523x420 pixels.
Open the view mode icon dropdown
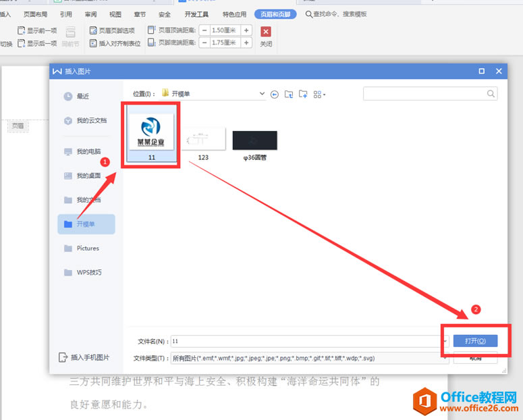tap(319, 95)
